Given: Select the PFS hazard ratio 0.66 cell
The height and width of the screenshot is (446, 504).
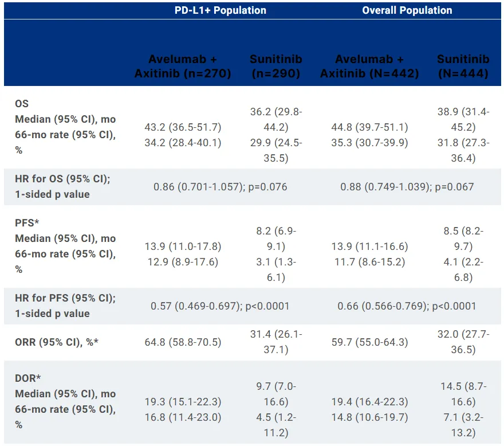Looking at the screenshot, I should coord(407,306).
